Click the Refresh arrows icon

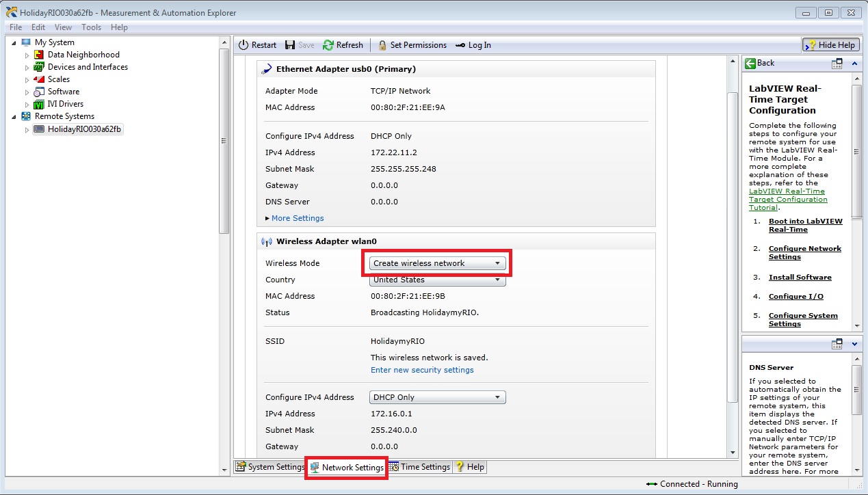point(328,45)
